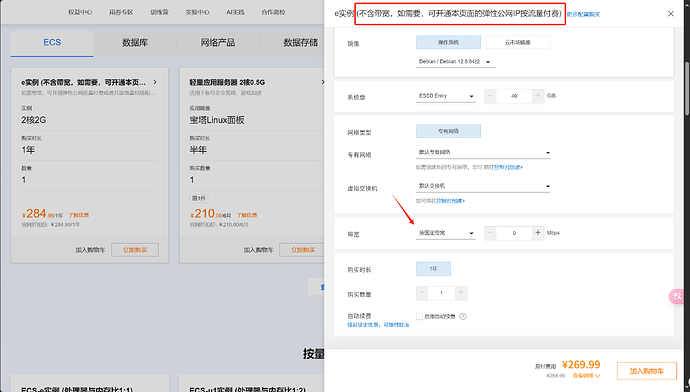Open the ESSD Entry system disk dropdown
This screenshot has width=690, height=392.
click(x=446, y=96)
